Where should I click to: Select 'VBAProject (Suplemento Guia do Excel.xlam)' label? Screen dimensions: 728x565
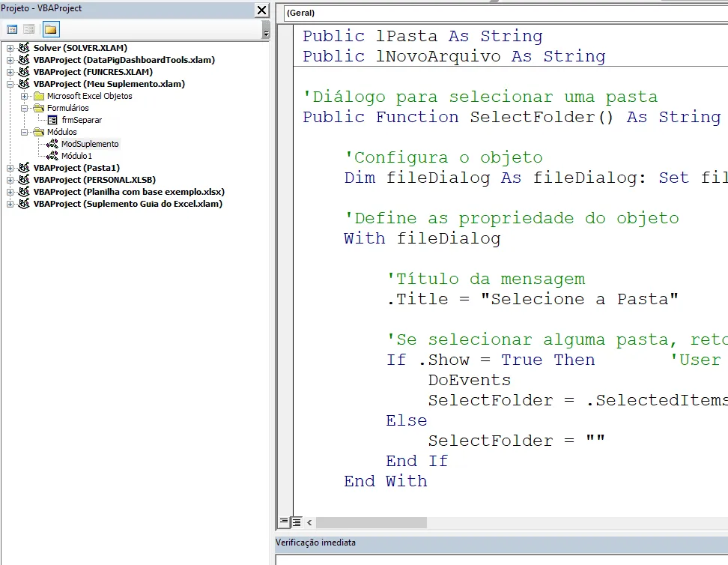coord(127,204)
